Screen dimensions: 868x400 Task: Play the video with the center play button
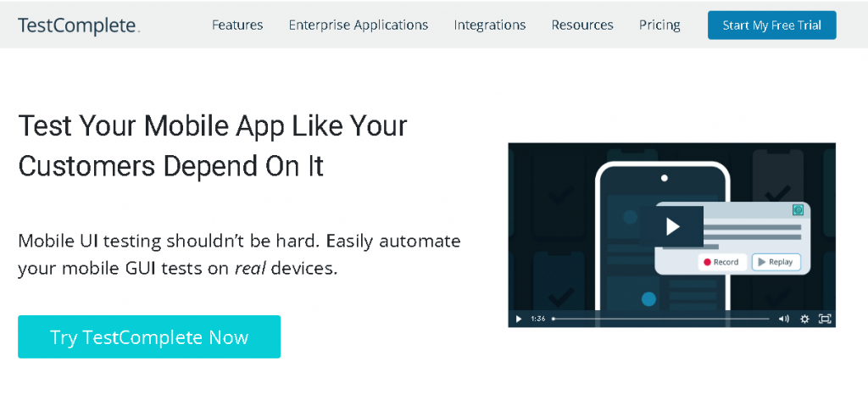point(671,226)
